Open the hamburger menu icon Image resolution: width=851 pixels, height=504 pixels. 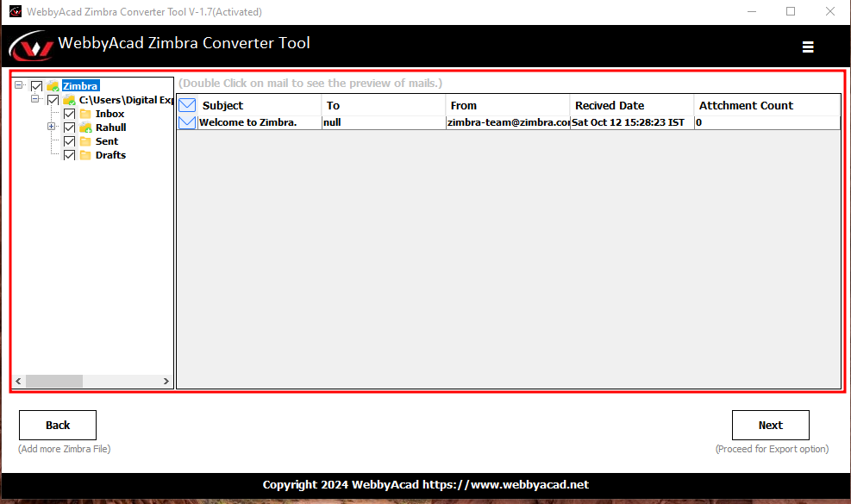808,47
